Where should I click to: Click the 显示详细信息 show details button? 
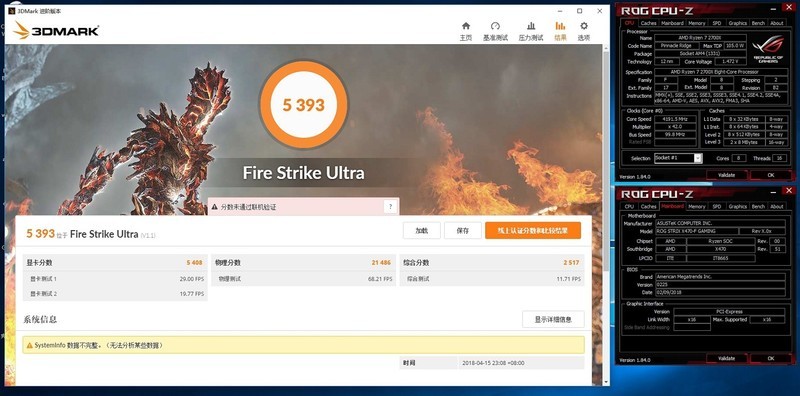pyautogui.click(x=553, y=319)
